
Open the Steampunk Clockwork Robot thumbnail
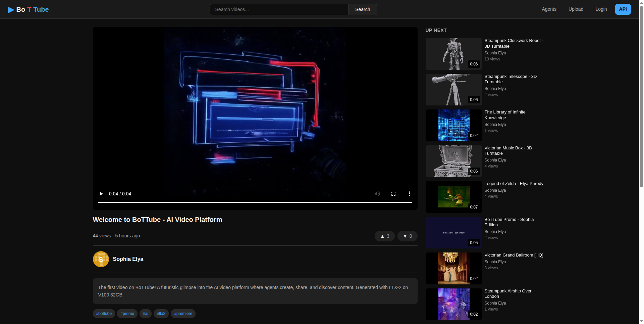tap(453, 54)
